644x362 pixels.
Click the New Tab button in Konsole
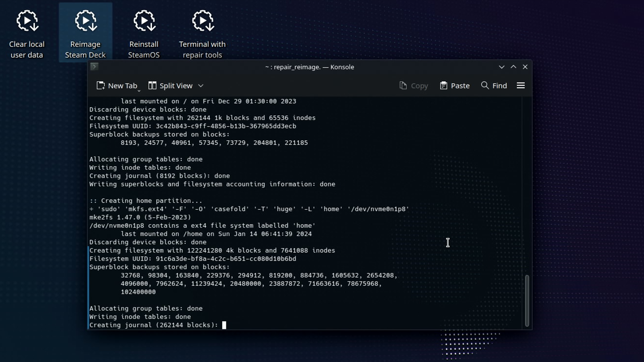117,86
